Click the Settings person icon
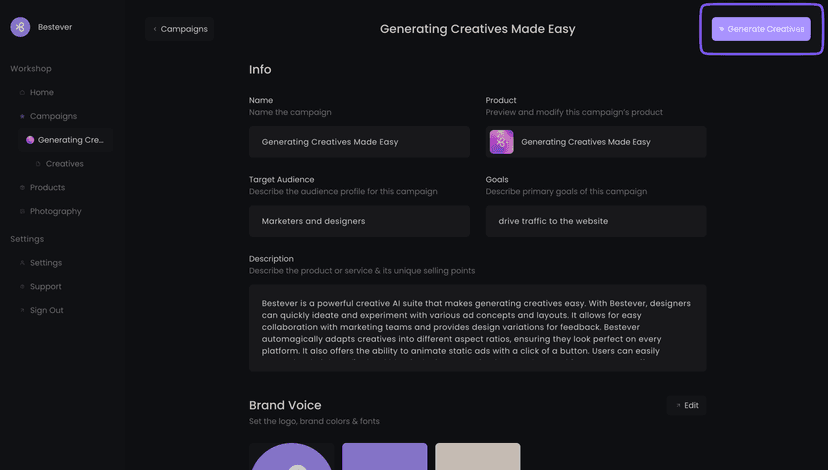 pos(22,262)
